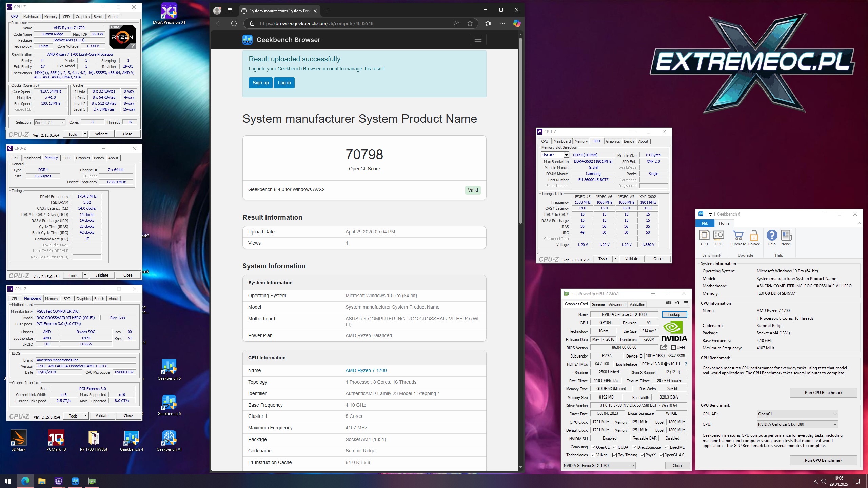The height and width of the screenshot is (488, 868).
Task: Open Tools arrow in CPU-Z CPU window
Action: pos(85,134)
